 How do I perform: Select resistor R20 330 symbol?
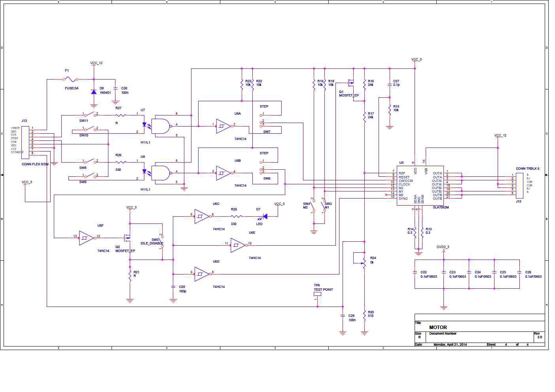point(236,216)
